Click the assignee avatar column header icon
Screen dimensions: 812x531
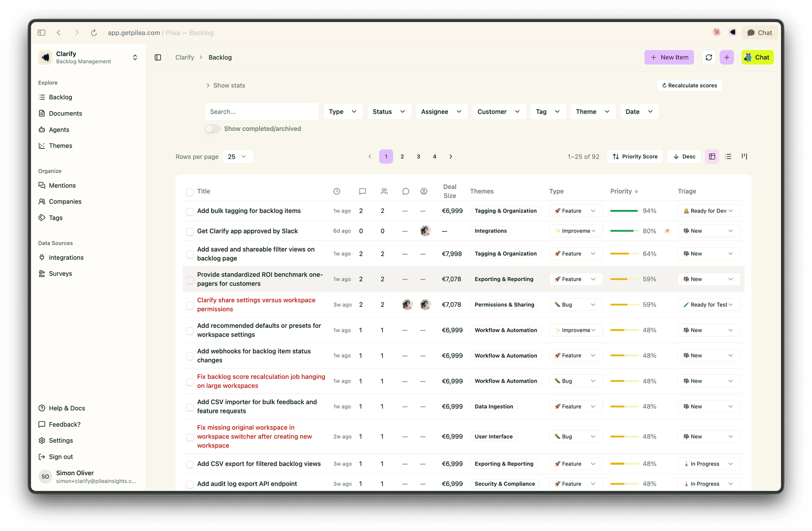pos(424,191)
